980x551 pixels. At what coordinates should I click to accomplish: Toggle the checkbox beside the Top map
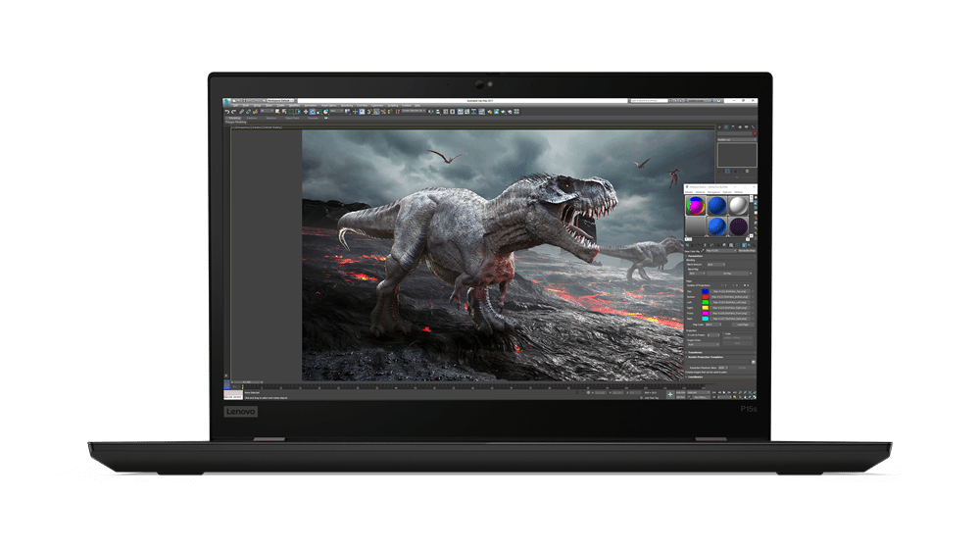pyautogui.click(x=753, y=291)
